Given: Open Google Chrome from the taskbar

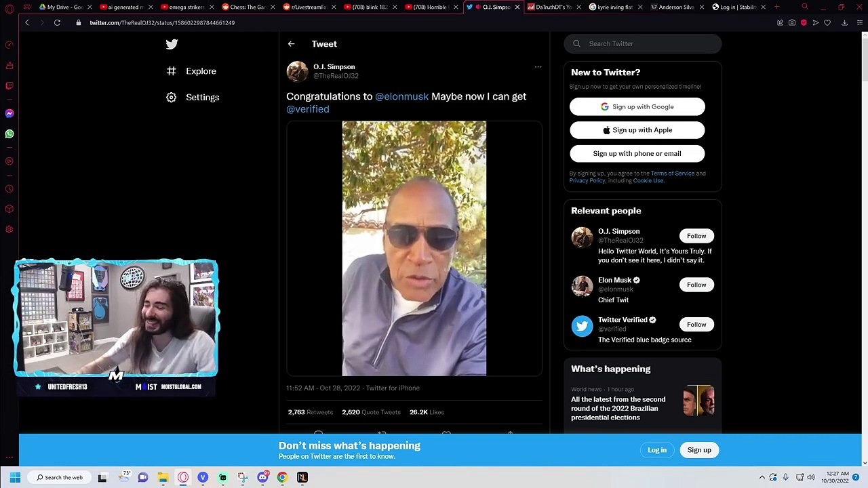Looking at the screenshot, I should (x=282, y=477).
